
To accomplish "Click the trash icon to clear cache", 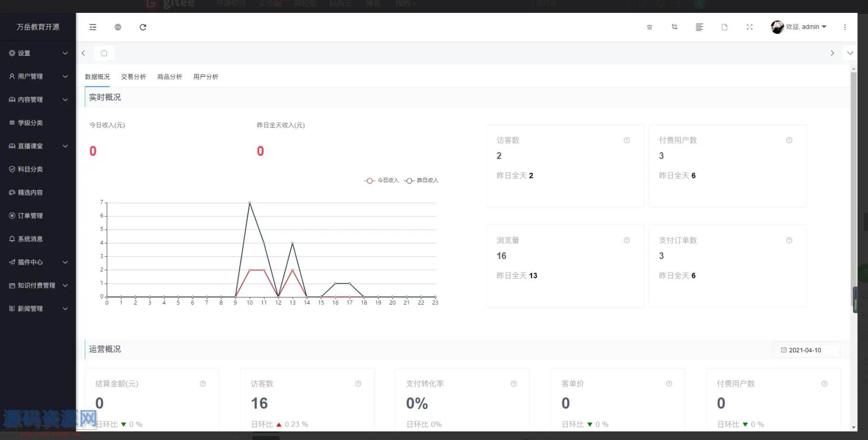I will (649, 27).
